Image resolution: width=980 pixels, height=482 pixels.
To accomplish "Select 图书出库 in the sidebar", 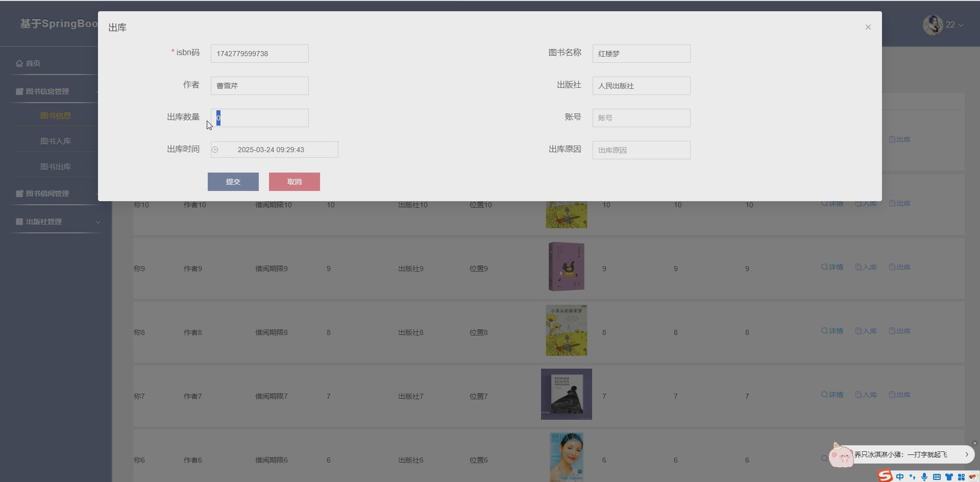I will pos(56,166).
